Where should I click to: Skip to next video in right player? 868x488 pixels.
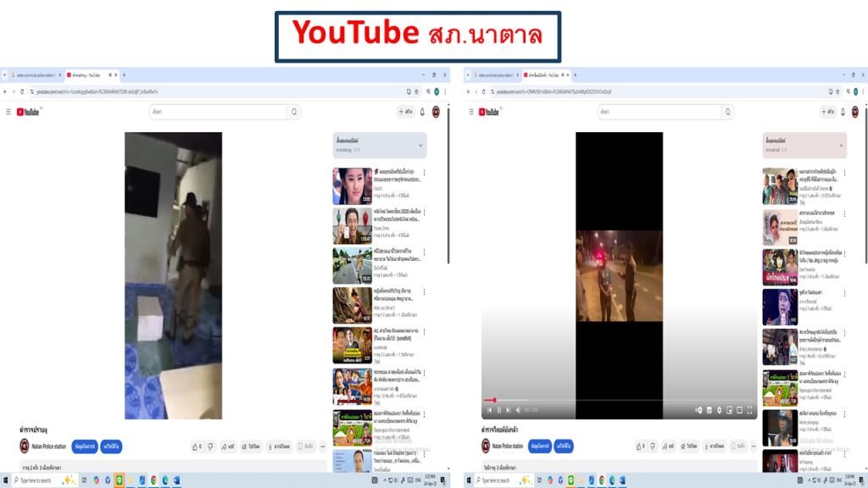coord(509,410)
